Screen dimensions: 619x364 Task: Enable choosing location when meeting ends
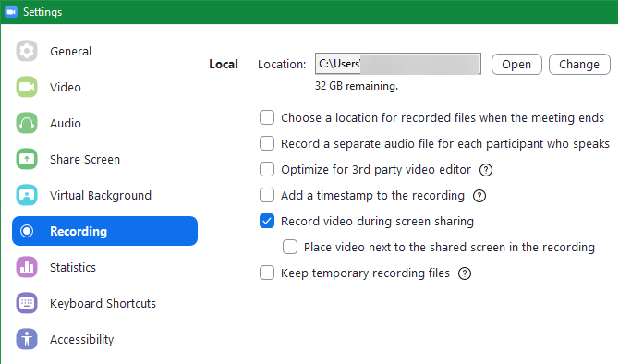coord(267,117)
